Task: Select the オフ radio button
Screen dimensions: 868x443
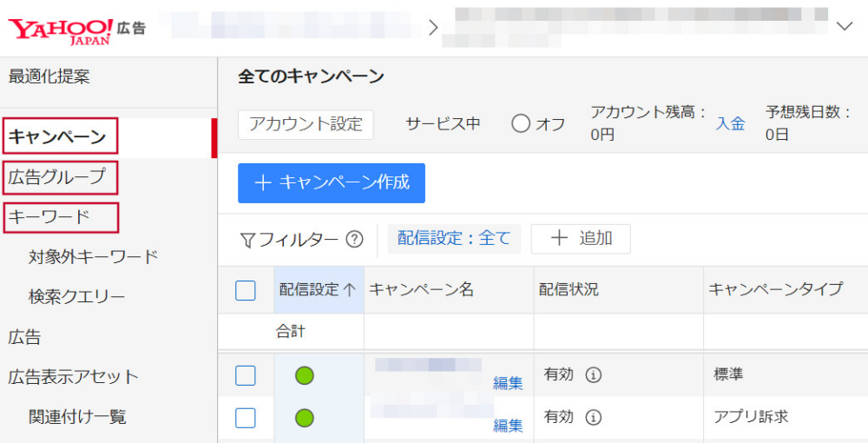Action: click(x=521, y=124)
